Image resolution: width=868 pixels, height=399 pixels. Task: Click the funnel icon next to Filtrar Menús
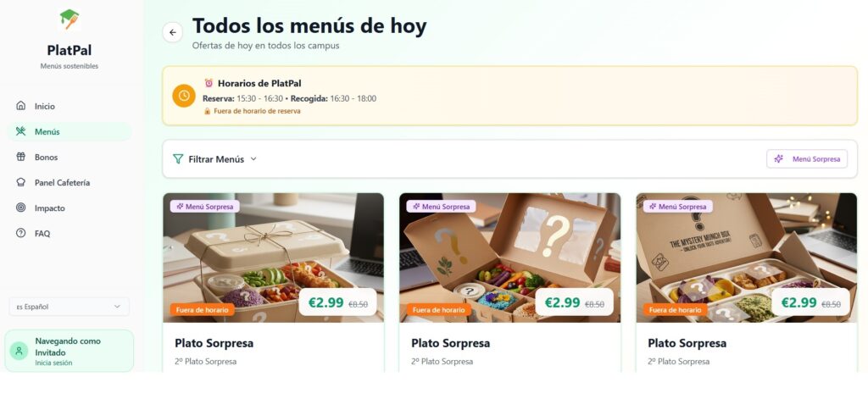[178, 158]
